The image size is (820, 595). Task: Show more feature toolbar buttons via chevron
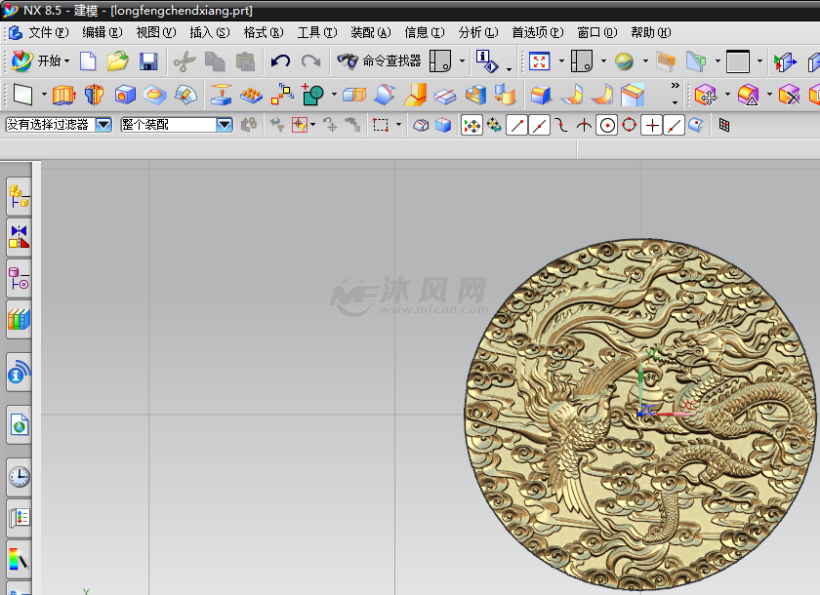pyautogui.click(x=675, y=86)
